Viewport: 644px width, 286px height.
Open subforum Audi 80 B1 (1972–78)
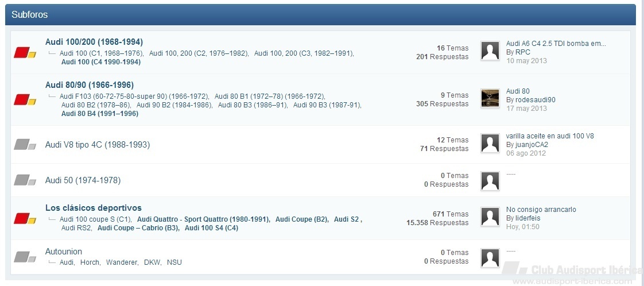pyautogui.click(x=269, y=96)
